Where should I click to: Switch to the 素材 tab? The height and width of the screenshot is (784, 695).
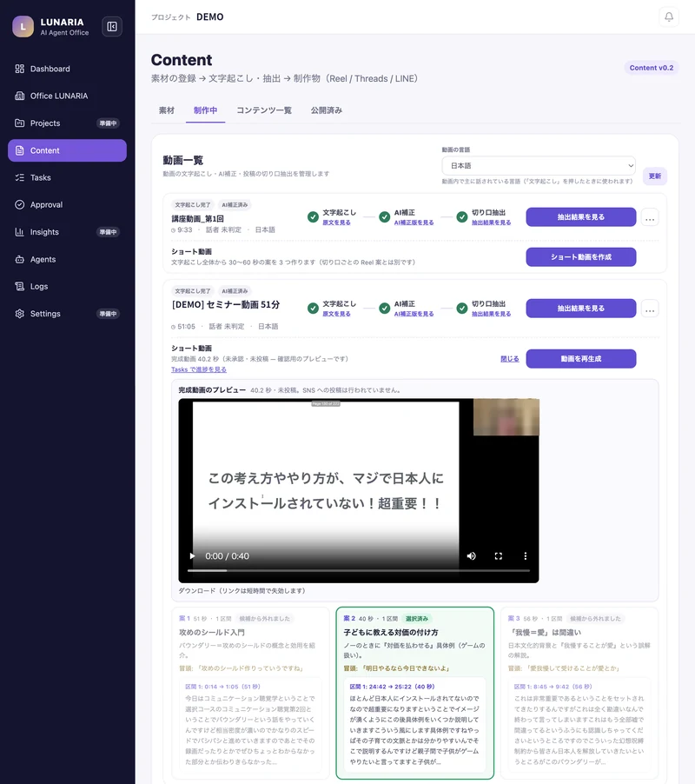pos(167,110)
